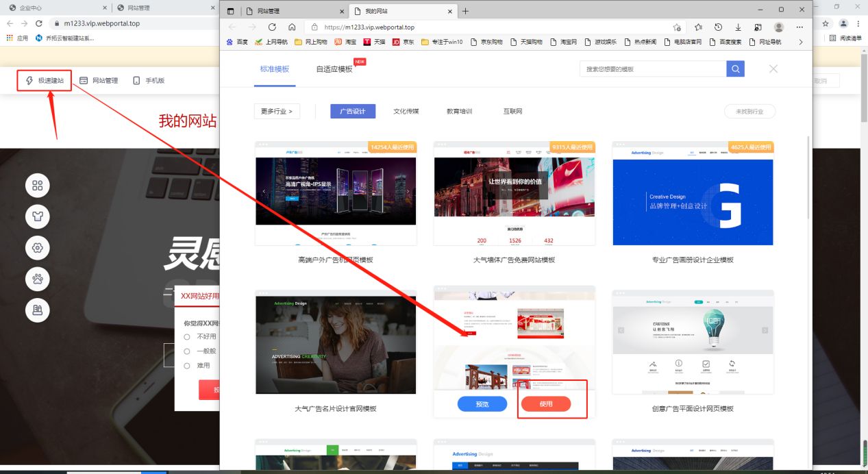Expand the bookmarks bar overflow chevron

tap(800, 42)
